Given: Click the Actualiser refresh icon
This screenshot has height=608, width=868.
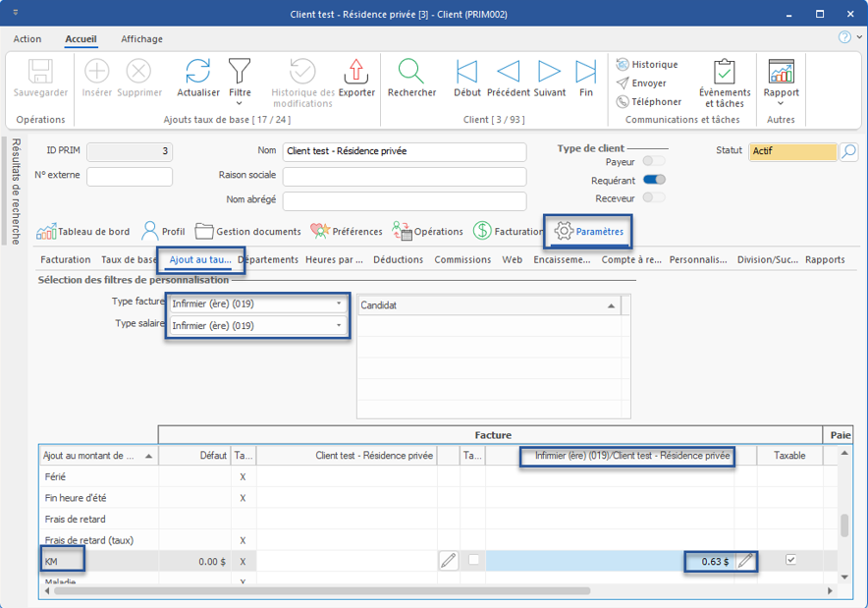Looking at the screenshot, I should (198, 78).
